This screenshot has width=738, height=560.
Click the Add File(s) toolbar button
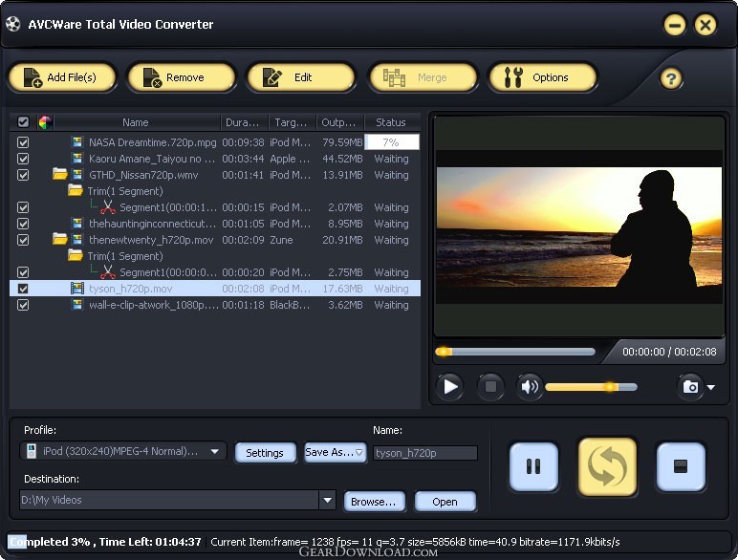pyautogui.click(x=62, y=77)
